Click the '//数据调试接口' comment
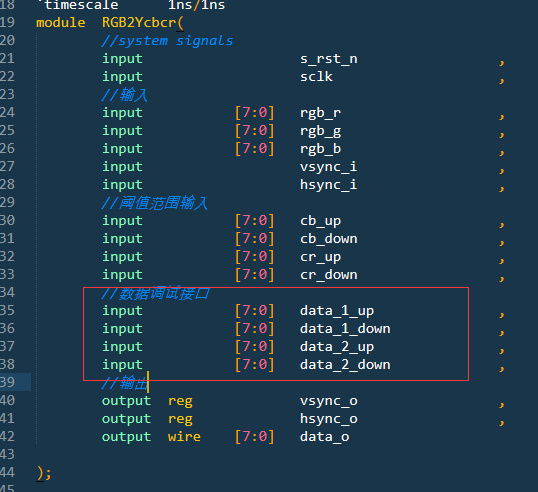The image size is (538, 492). click(155, 293)
